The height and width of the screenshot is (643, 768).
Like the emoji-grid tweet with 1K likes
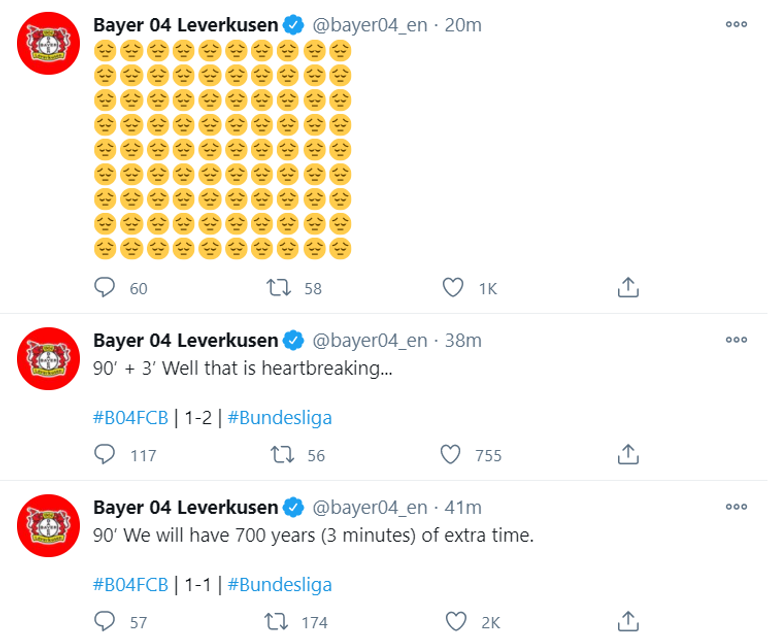[453, 288]
